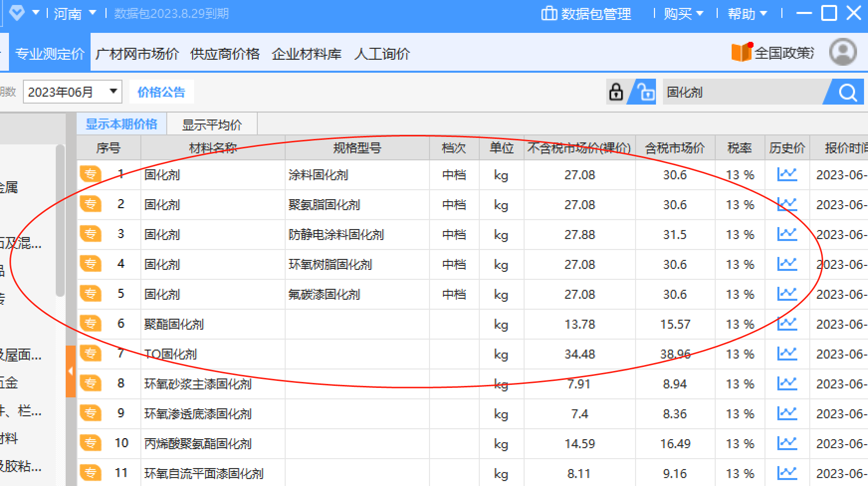The width and height of the screenshot is (868, 486).
Task: Click the 专 badge on row 8
Action: (x=91, y=383)
